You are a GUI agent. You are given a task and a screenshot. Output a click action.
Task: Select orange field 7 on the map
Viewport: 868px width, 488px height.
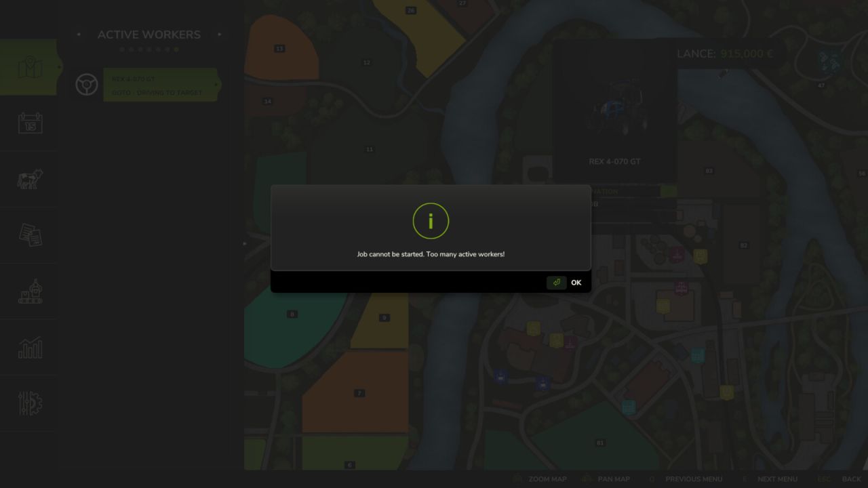pos(356,392)
